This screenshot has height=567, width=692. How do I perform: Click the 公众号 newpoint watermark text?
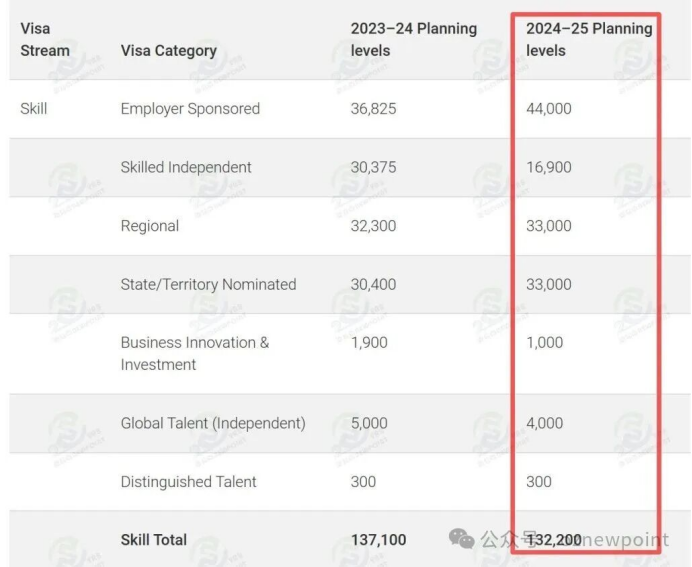[575, 539]
